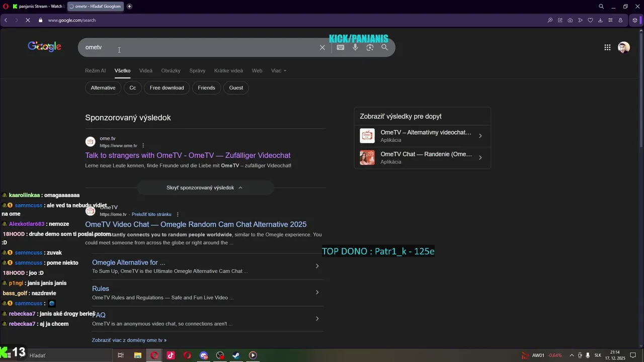Screen dimensions: 644x362
Task: Open the Opera downloads icon
Action: pyautogui.click(x=600, y=20)
